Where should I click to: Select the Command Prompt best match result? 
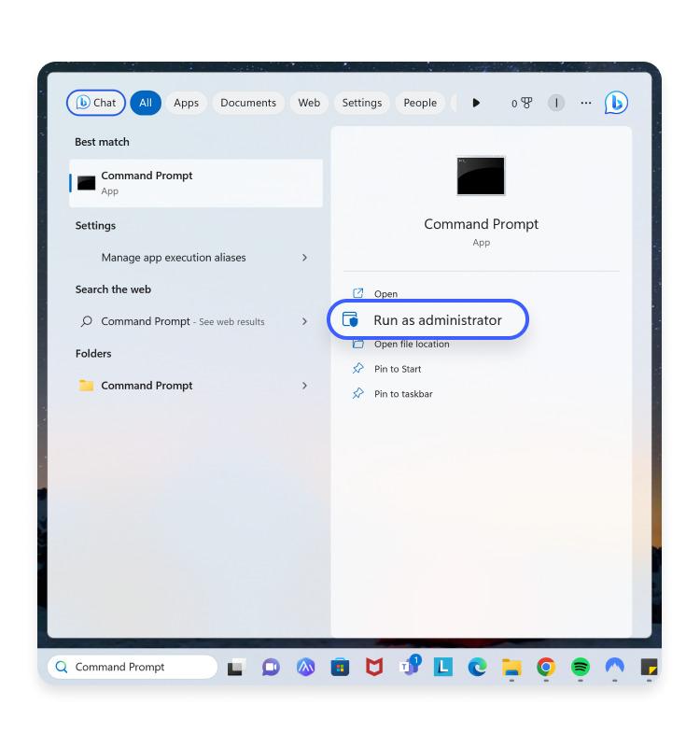click(x=196, y=183)
